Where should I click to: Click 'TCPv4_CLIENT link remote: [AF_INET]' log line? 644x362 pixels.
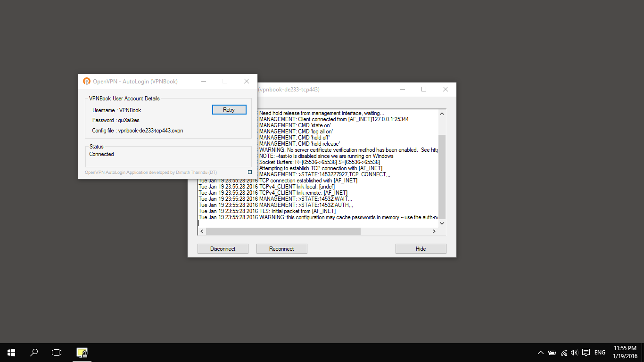273,193
